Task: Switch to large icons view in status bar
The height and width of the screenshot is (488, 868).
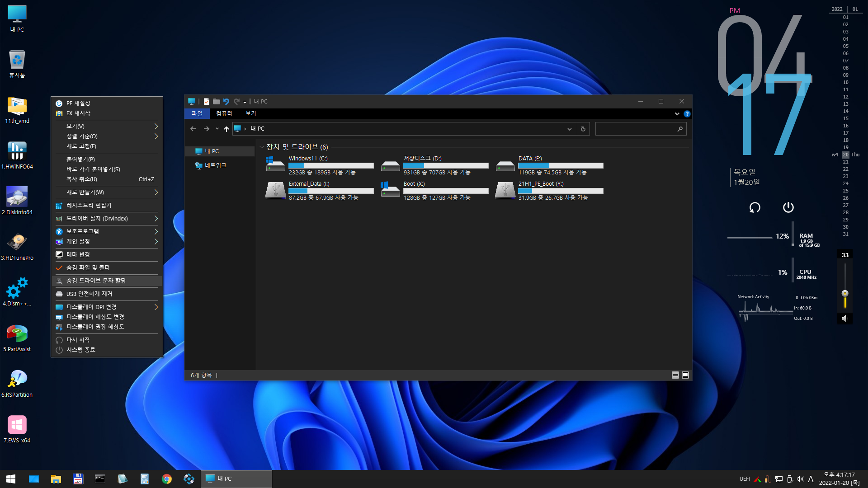Action: 685,375
